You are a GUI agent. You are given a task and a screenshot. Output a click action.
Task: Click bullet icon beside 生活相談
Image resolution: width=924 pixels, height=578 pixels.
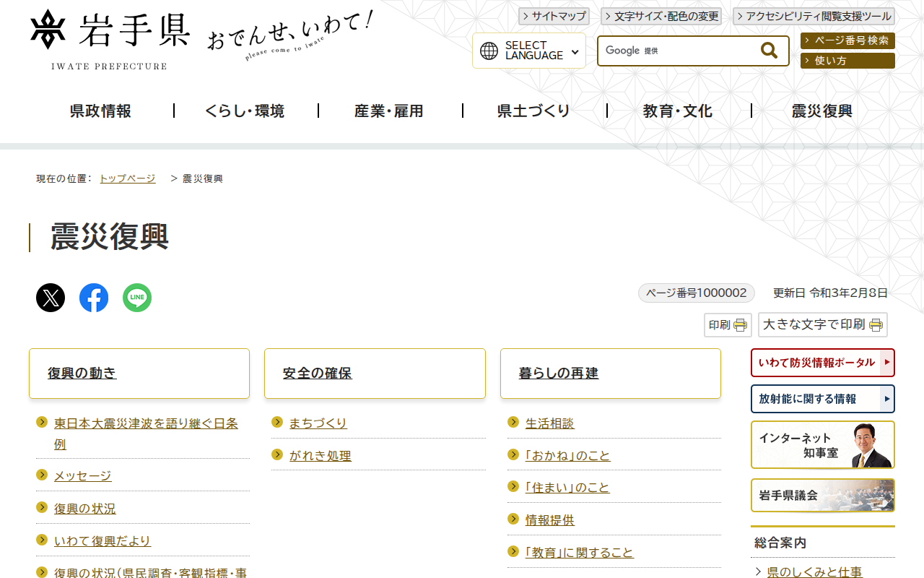click(x=513, y=422)
